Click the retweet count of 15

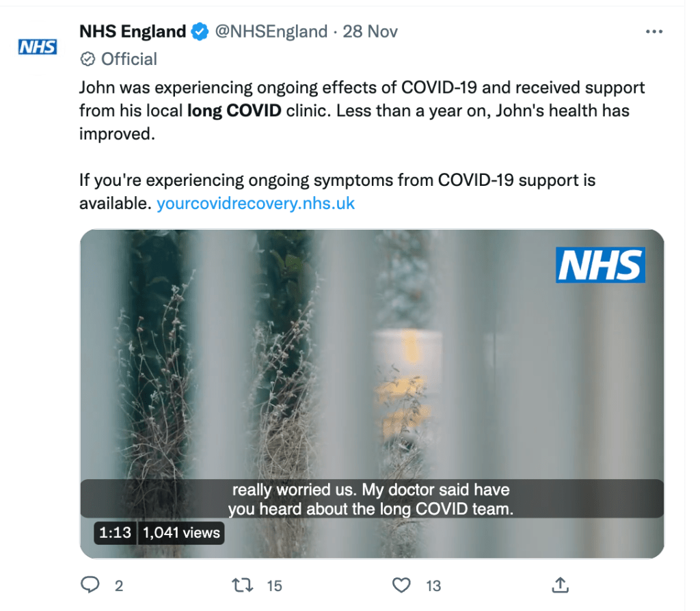pos(274,586)
